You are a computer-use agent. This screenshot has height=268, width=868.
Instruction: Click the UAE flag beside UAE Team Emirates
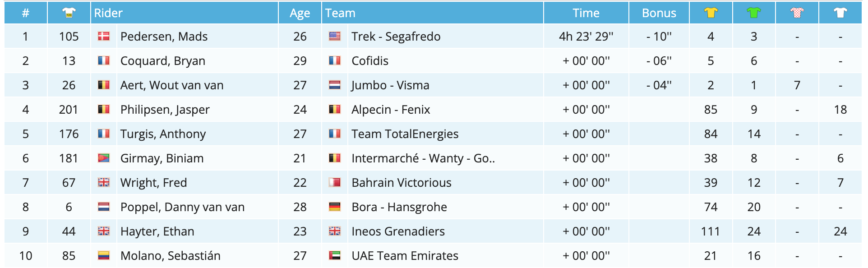click(x=335, y=256)
